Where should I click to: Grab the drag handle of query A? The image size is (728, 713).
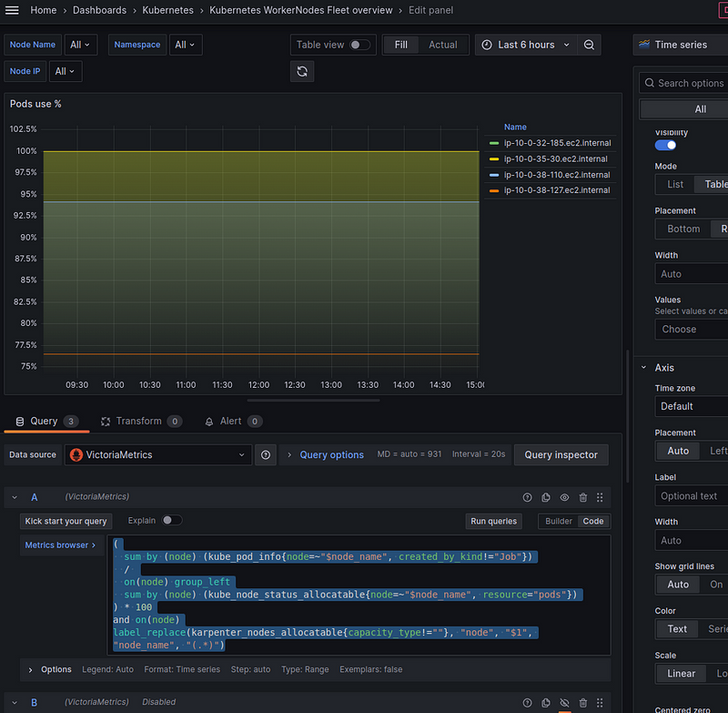tap(600, 497)
